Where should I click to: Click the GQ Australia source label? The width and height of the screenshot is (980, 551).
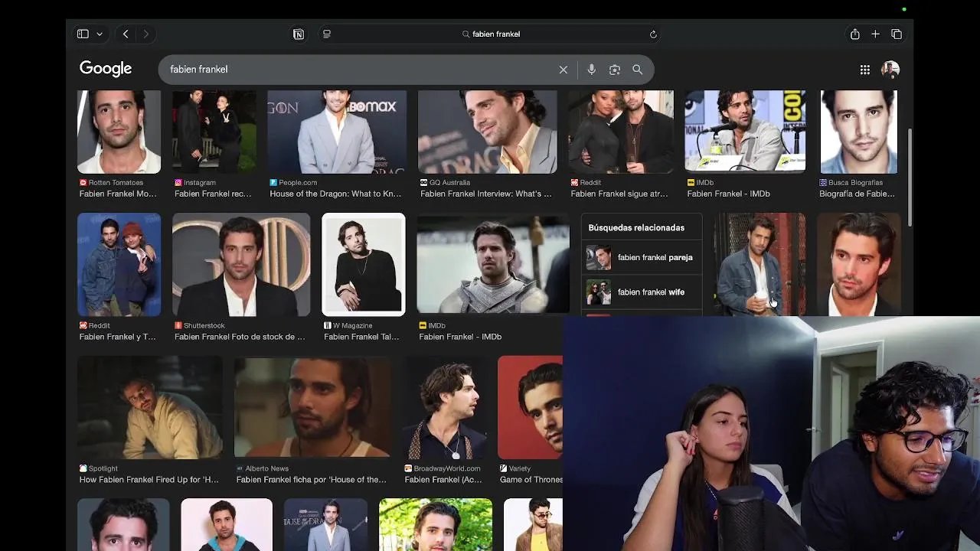tap(449, 183)
